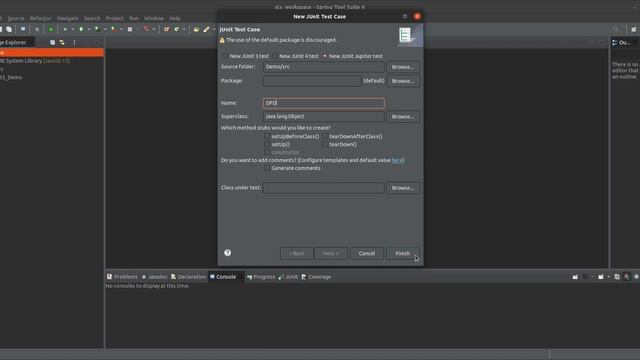Open the Source menu
Image resolution: width=640 pixels, height=360 pixels.
click(16, 18)
